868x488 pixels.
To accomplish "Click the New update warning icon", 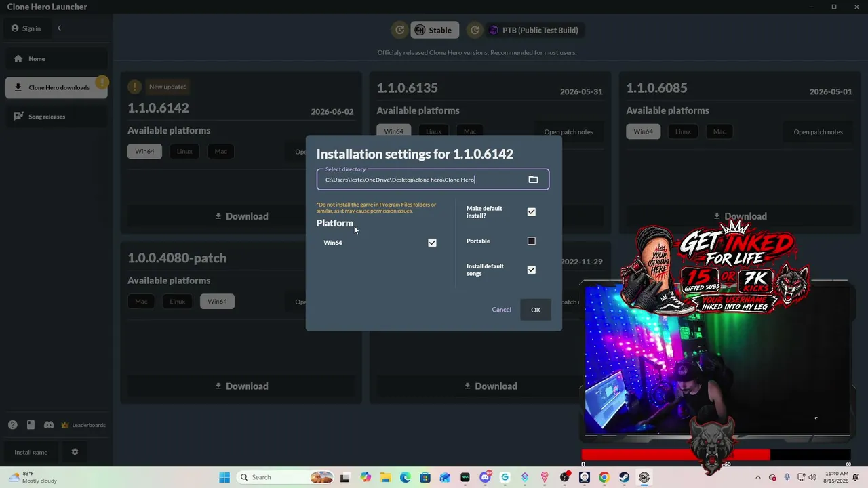I will (135, 87).
